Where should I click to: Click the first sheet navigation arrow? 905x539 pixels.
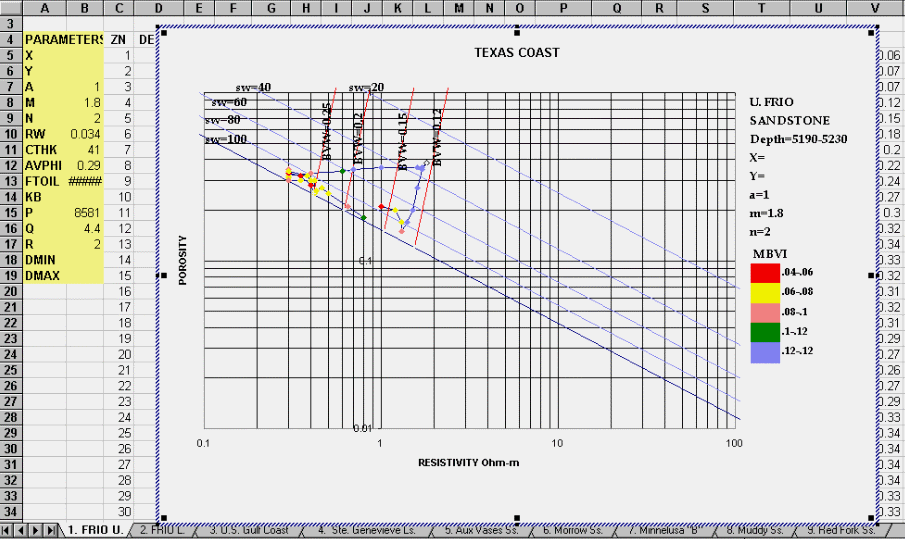8,530
